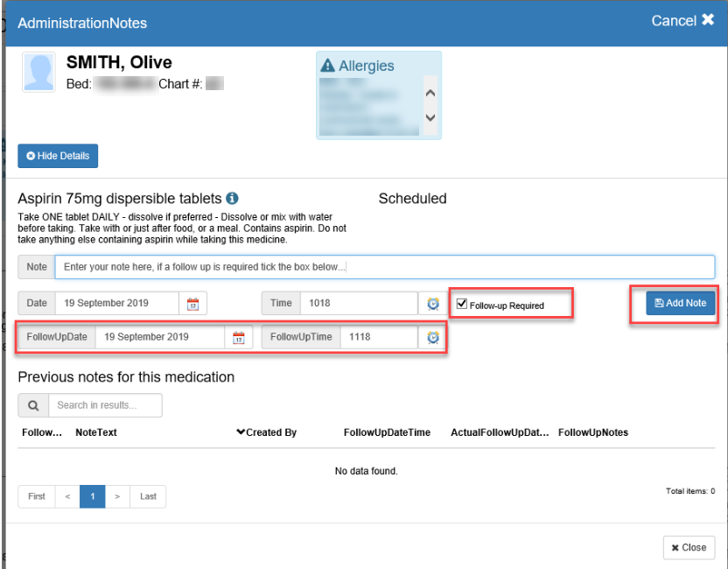Image resolution: width=728 pixels, height=569 pixels.
Task: Click the Add Note button
Action: pos(681,303)
